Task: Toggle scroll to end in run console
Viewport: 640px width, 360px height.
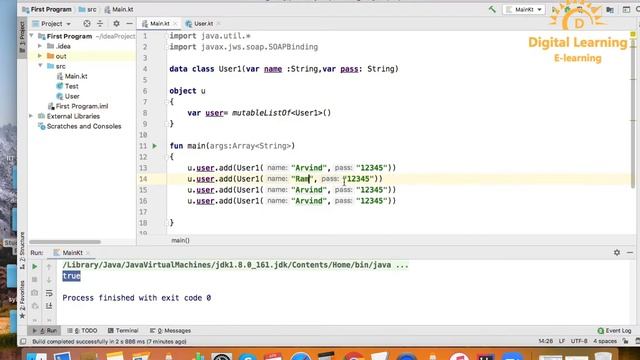Action: point(49,306)
